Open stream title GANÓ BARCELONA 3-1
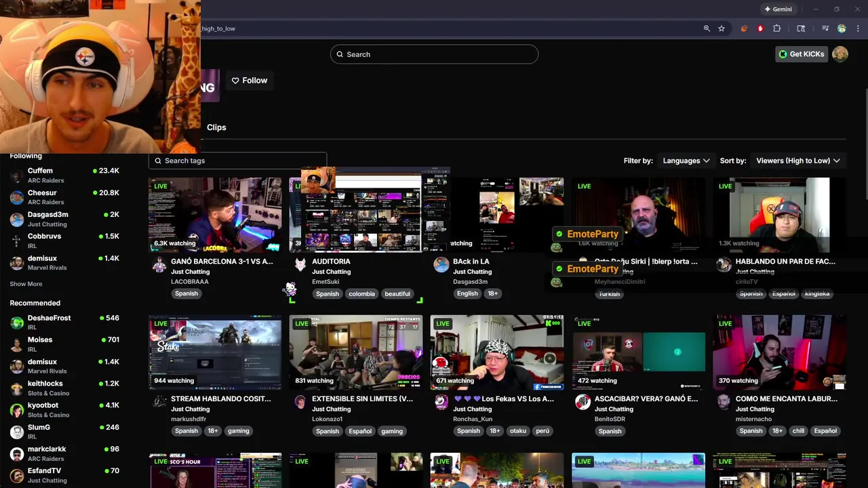This screenshot has height=488, width=868. (x=222, y=262)
